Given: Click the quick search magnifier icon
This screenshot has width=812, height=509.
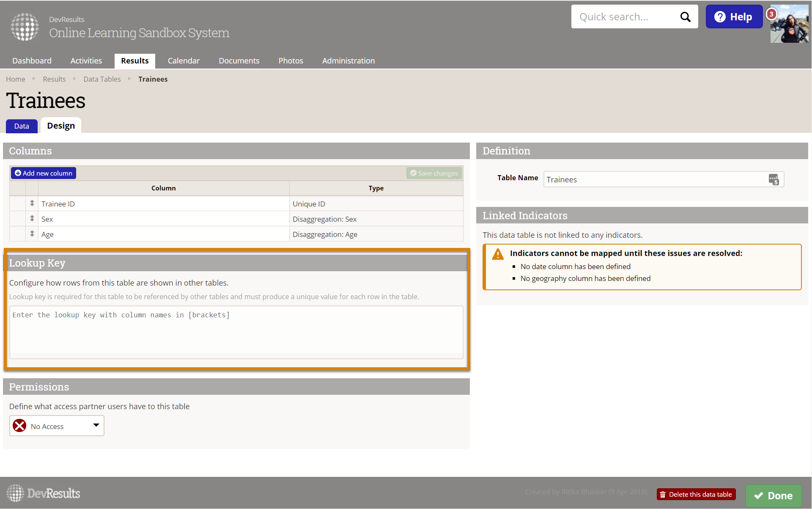Looking at the screenshot, I should coord(685,17).
